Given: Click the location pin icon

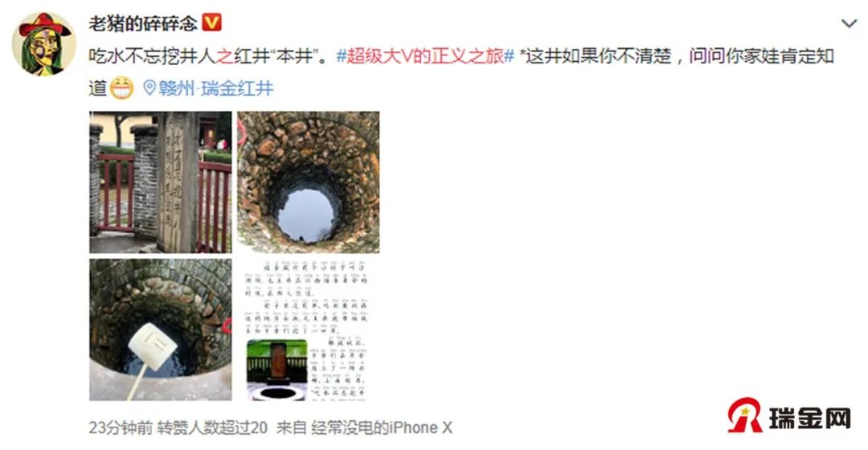Looking at the screenshot, I should tap(149, 88).
